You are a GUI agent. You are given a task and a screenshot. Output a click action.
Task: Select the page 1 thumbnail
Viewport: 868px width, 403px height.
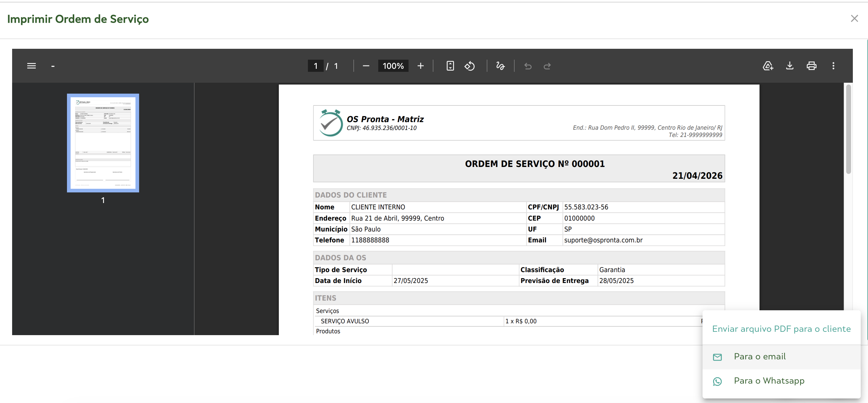tap(103, 143)
